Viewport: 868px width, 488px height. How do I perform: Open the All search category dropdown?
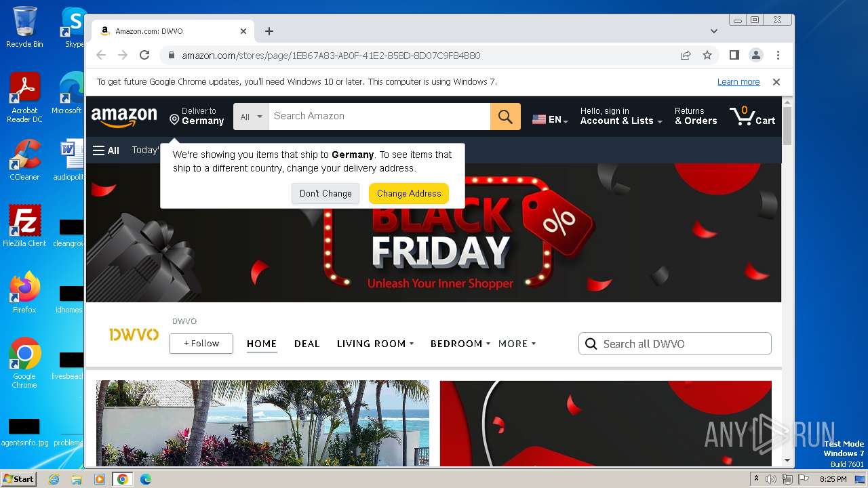tap(251, 117)
